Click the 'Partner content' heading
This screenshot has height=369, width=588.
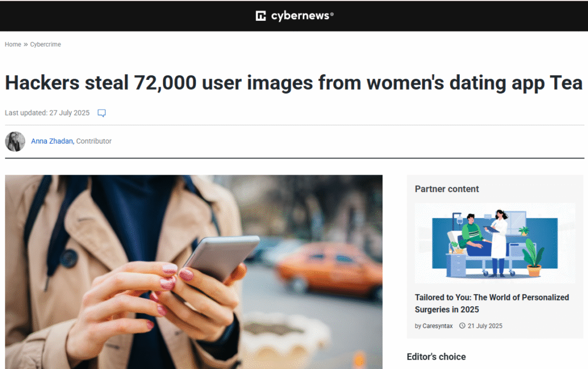click(x=447, y=189)
